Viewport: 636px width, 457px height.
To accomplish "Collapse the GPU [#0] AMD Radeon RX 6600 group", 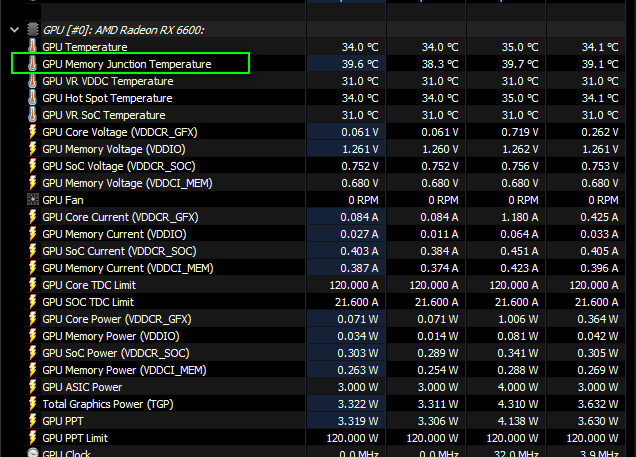I will point(15,30).
